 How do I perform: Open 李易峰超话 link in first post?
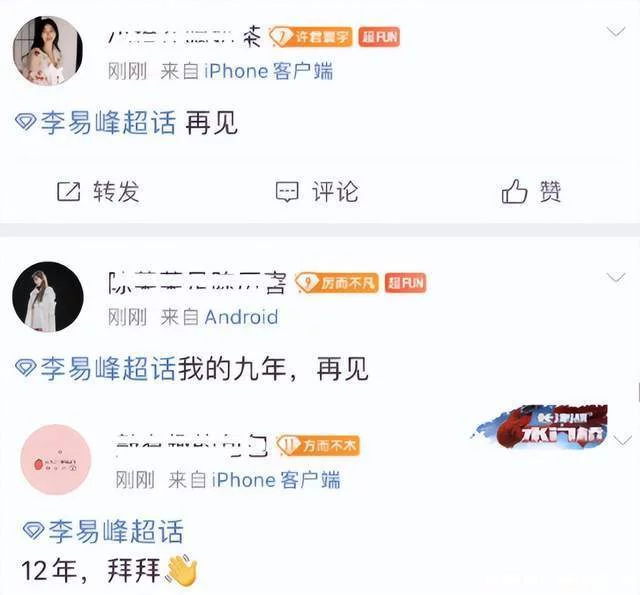tap(108, 122)
